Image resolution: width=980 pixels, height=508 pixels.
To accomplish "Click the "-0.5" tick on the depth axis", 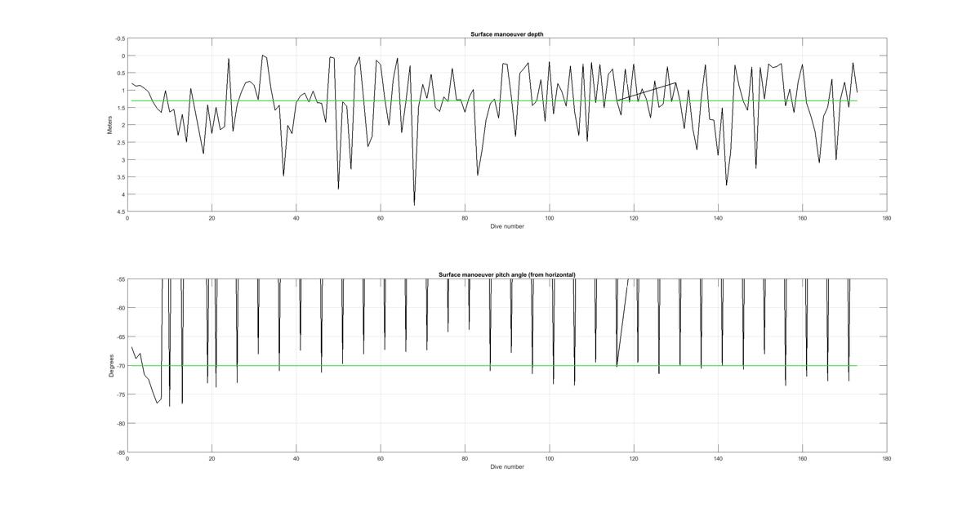I will (120, 38).
